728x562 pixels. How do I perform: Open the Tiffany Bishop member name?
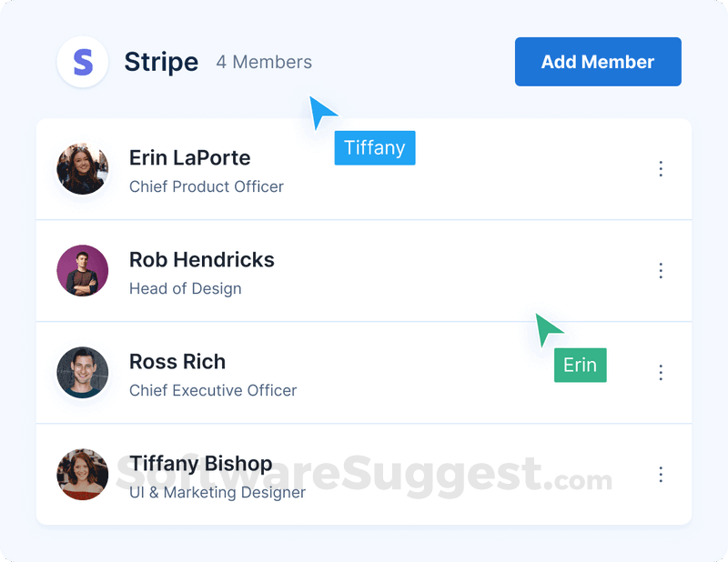click(200, 464)
